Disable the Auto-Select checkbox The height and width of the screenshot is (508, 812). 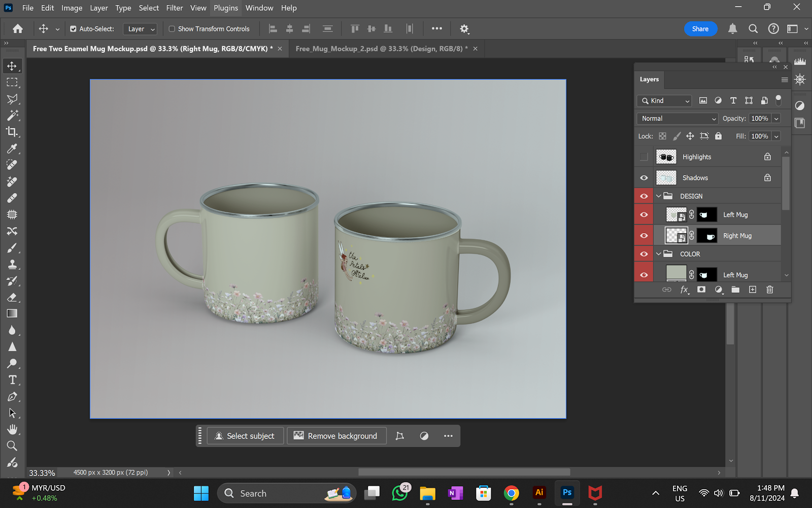[x=74, y=29]
